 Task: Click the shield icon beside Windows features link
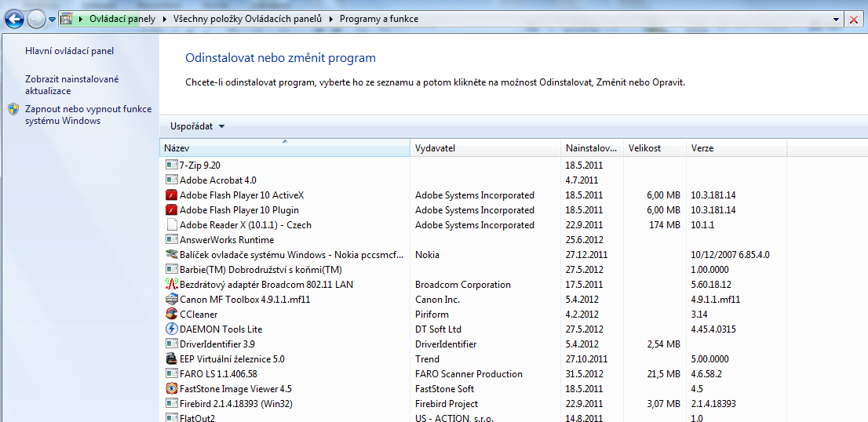point(13,109)
